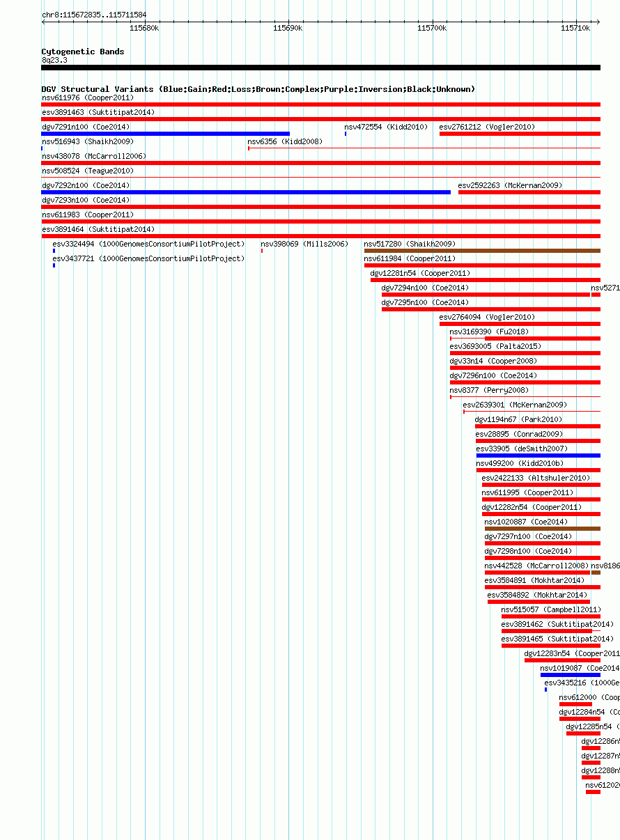
Task: Click the dgv12281n54 (Cooper2011) label
Action: [420, 273]
